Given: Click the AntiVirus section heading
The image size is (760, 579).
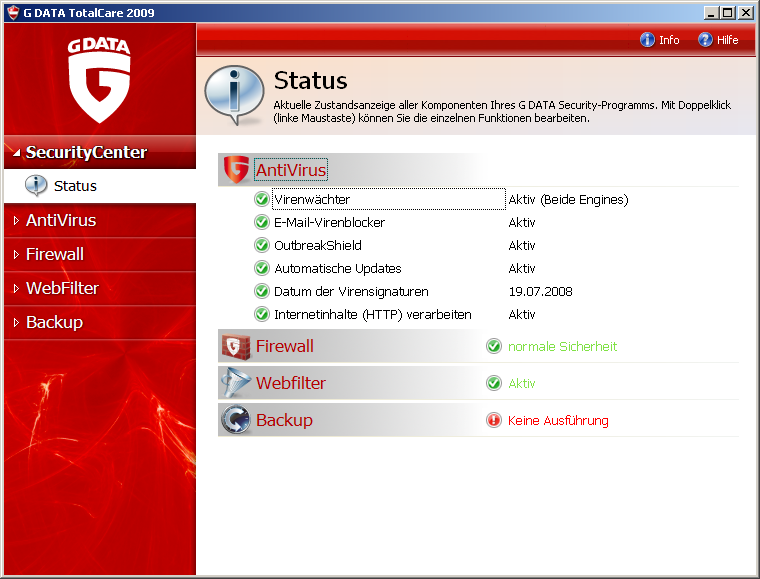Looking at the screenshot, I should coord(291,170).
